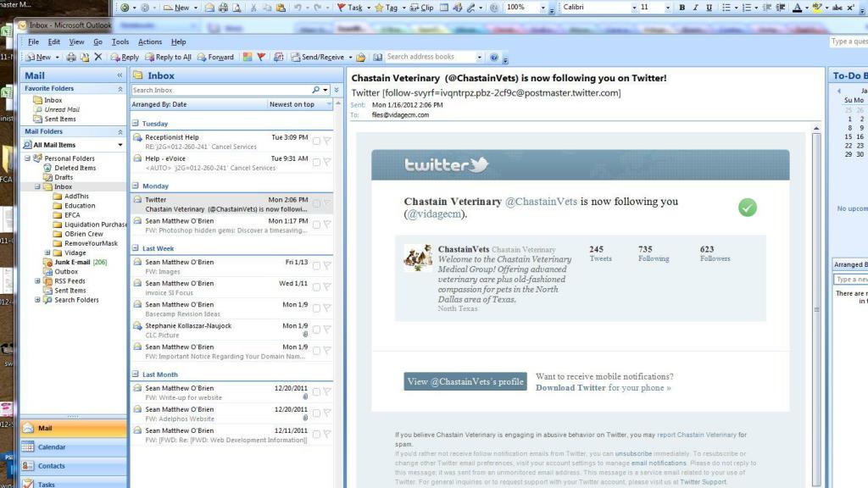Click the Underline button in background window
This screenshot has width=868, height=488.
[708, 7]
